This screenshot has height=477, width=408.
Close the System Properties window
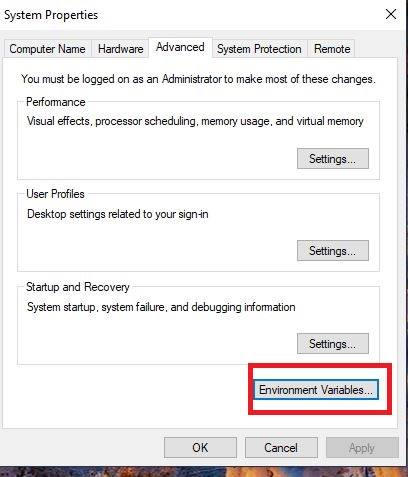(x=391, y=14)
